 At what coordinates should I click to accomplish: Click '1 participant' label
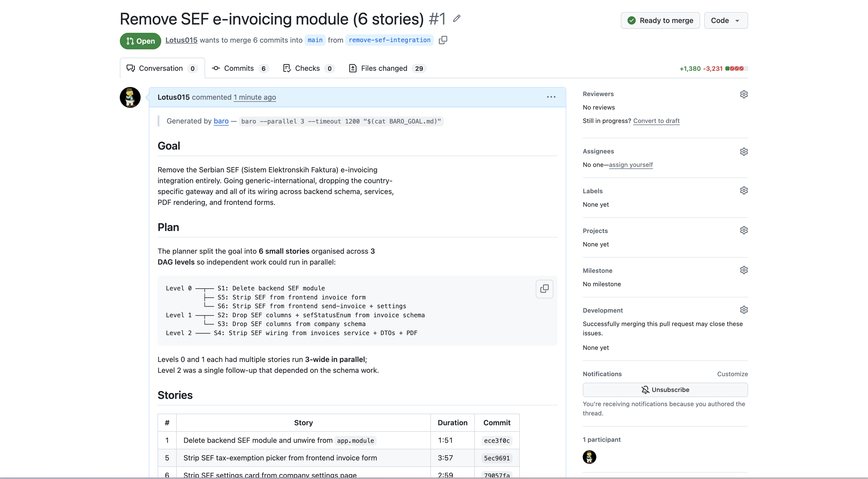point(601,439)
